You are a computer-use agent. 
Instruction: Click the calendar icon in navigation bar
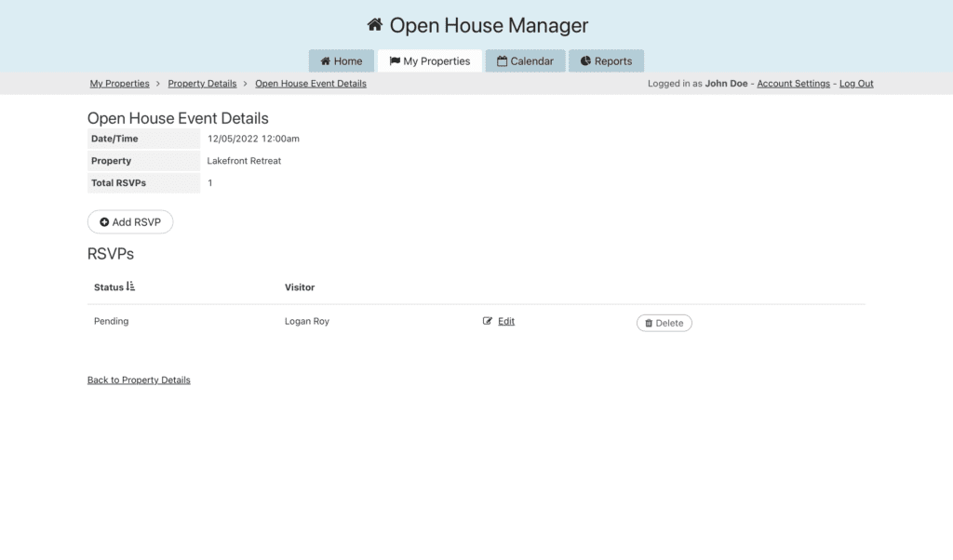click(x=502, y=61)
